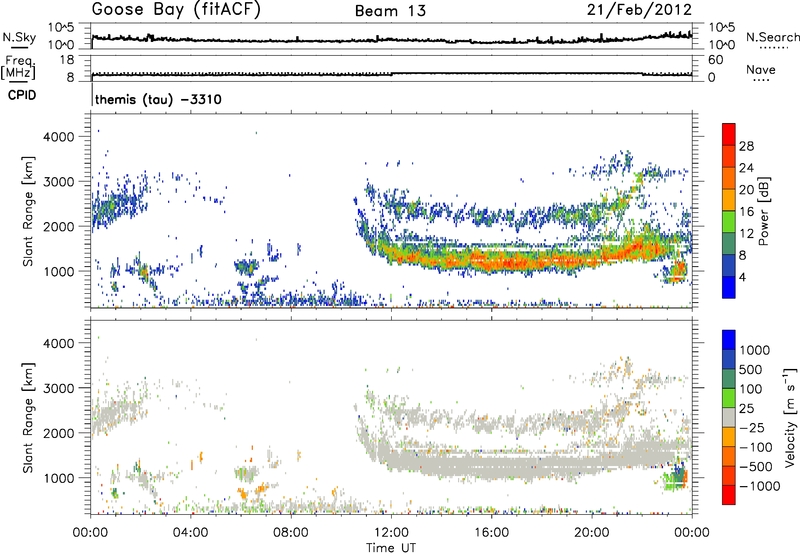Image resolution: width=800 pixels, height=554 pixels.
Task: Click the frequency trace line in Freq panel
Action: tap(392, 74)
